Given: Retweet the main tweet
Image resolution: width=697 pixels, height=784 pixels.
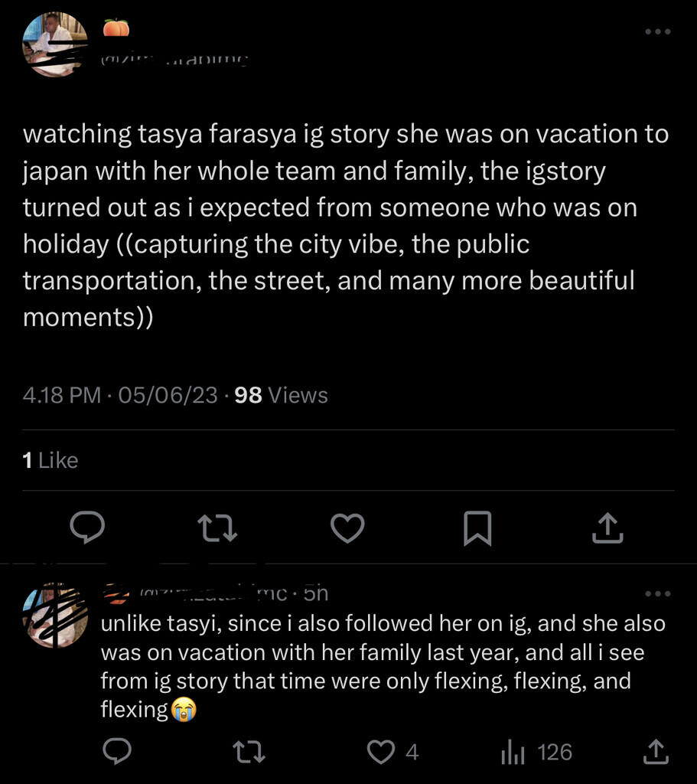Looking at the screenshot, I should pos(217,528).
